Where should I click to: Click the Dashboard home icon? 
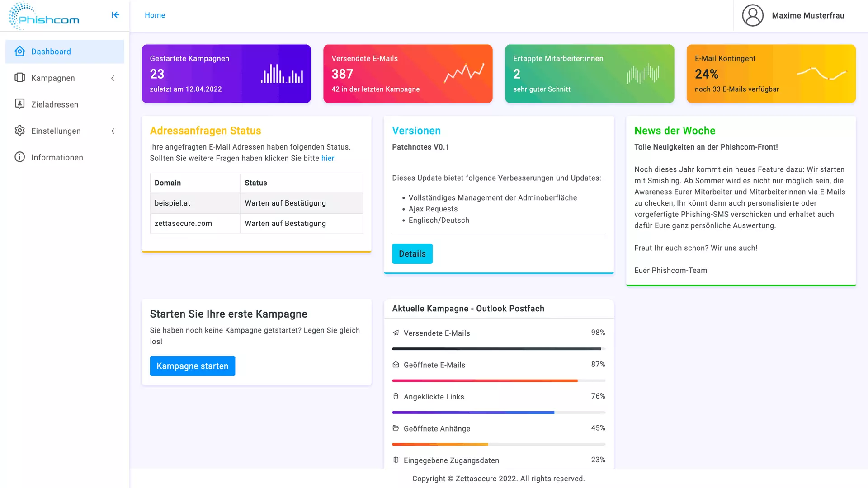(x=19, y=52)
